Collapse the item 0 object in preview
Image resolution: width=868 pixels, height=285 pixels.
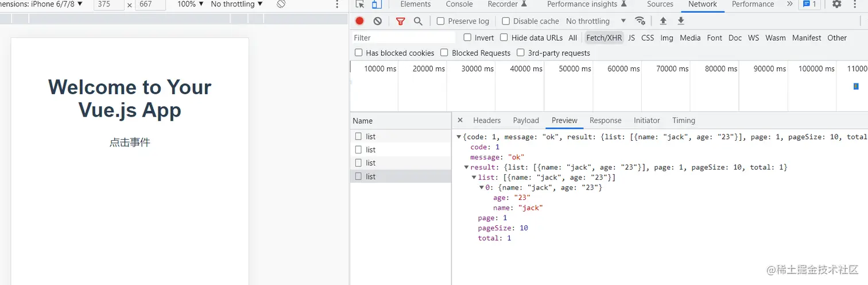click(482, 188)
